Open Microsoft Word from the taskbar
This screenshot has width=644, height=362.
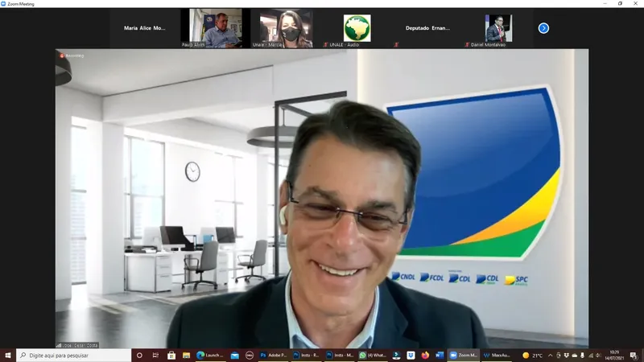coord(440,356)
